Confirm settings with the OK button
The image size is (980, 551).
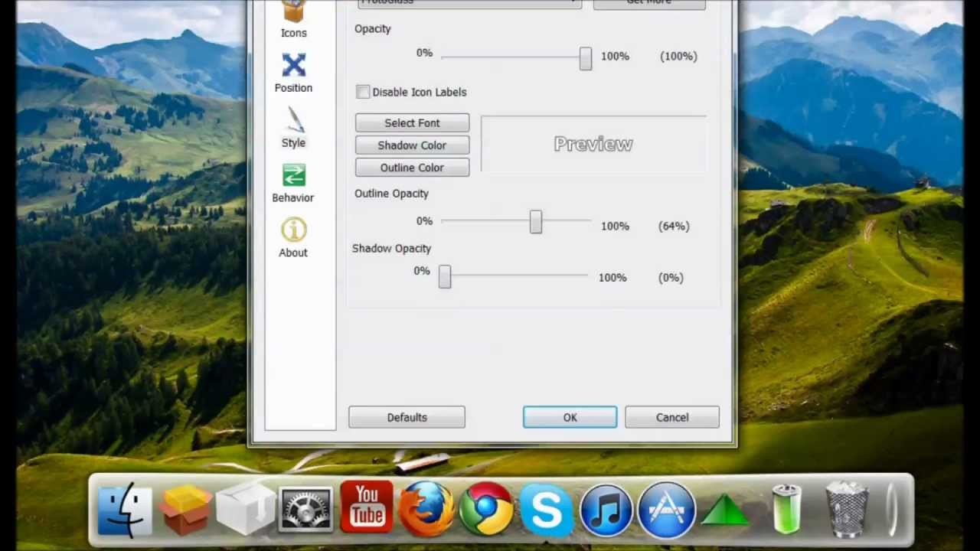(570, 417)
